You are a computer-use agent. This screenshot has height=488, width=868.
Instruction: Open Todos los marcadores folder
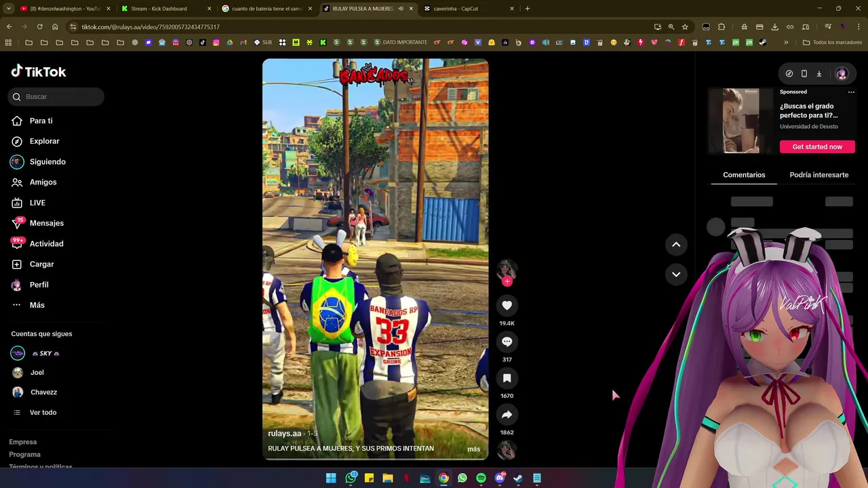click(x=832, y=43)
